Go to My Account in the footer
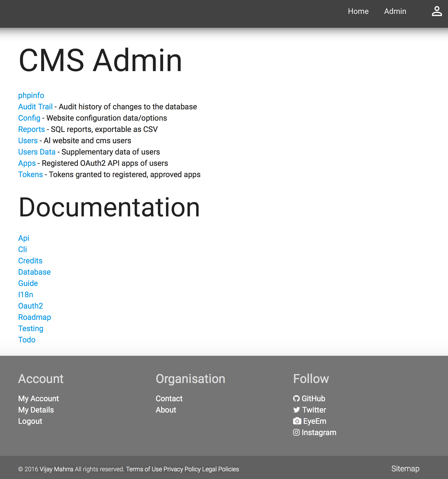This screenshot has height=479, width=448. pos(39,398)
